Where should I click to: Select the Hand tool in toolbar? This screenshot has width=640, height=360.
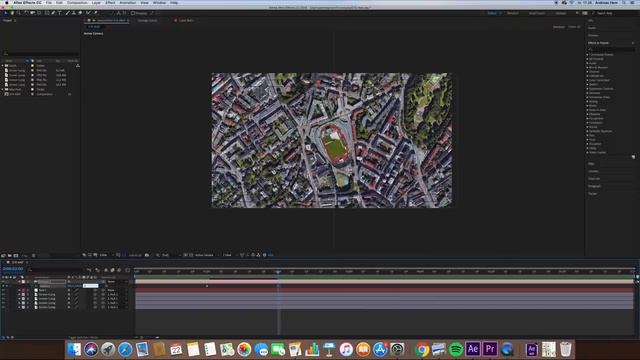pos(12,13)
